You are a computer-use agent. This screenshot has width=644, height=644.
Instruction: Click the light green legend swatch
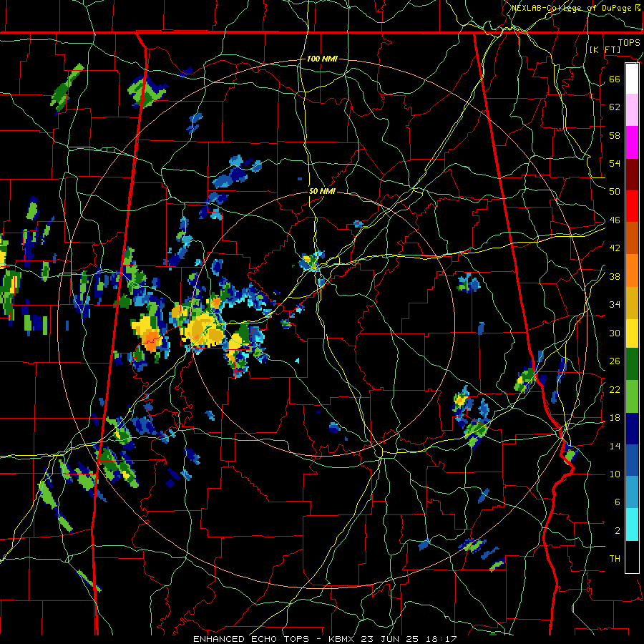[x=632, y=396]
